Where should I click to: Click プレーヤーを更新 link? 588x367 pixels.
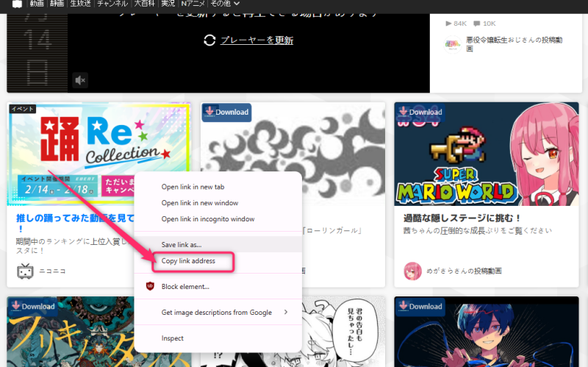[257, 40]
